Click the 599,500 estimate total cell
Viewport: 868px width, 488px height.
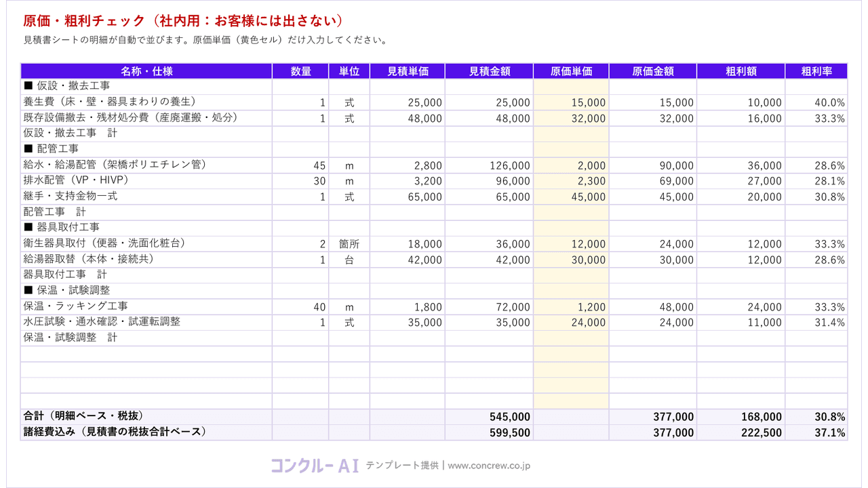489,432
